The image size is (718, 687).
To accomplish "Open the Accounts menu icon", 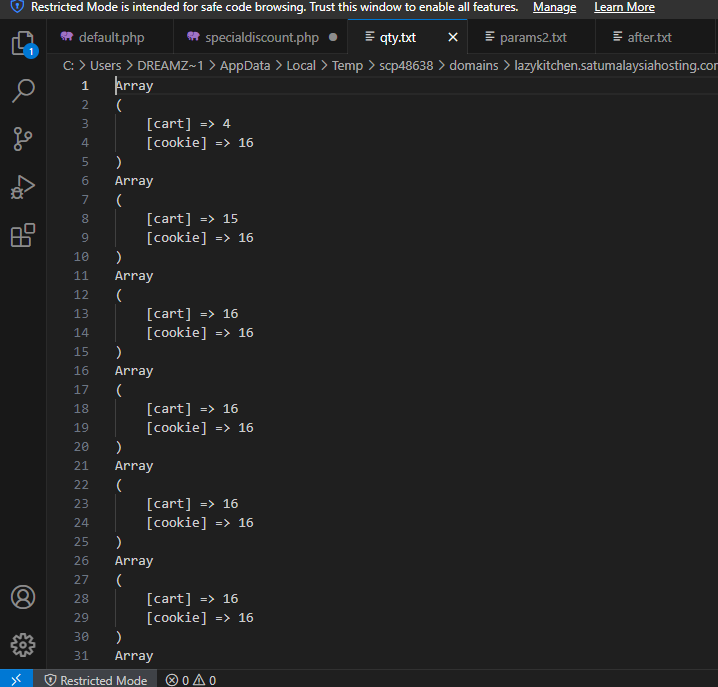I will [22, 597].
